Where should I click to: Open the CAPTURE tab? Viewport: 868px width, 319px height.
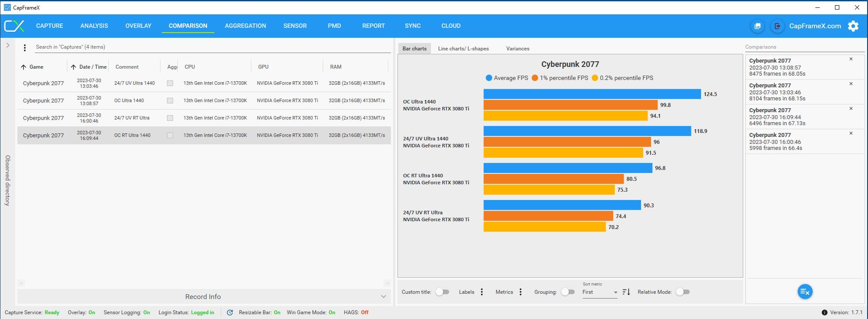tap(50, 26)
